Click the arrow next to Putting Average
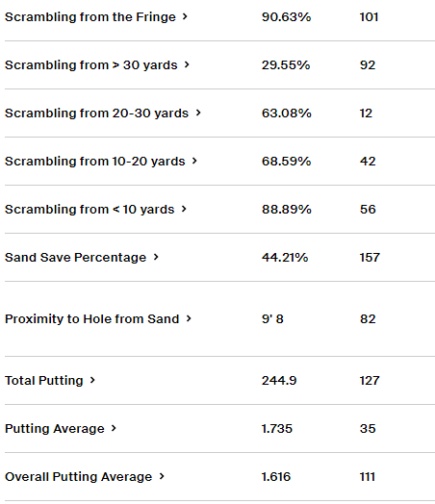The image size is (435, 504). pyautogui.click(x=114, y=428)
